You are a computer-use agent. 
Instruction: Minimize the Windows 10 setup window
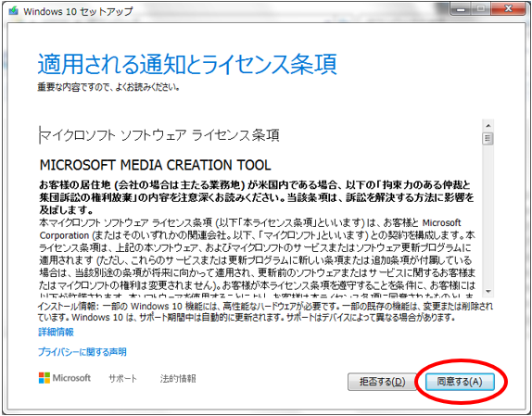pos(461,9)
